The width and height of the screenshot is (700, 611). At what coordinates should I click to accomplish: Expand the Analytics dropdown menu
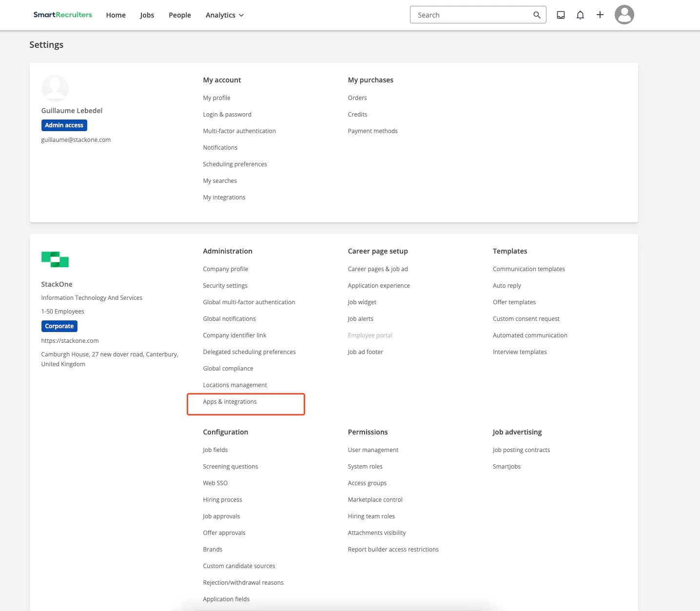tap(224, 15)
